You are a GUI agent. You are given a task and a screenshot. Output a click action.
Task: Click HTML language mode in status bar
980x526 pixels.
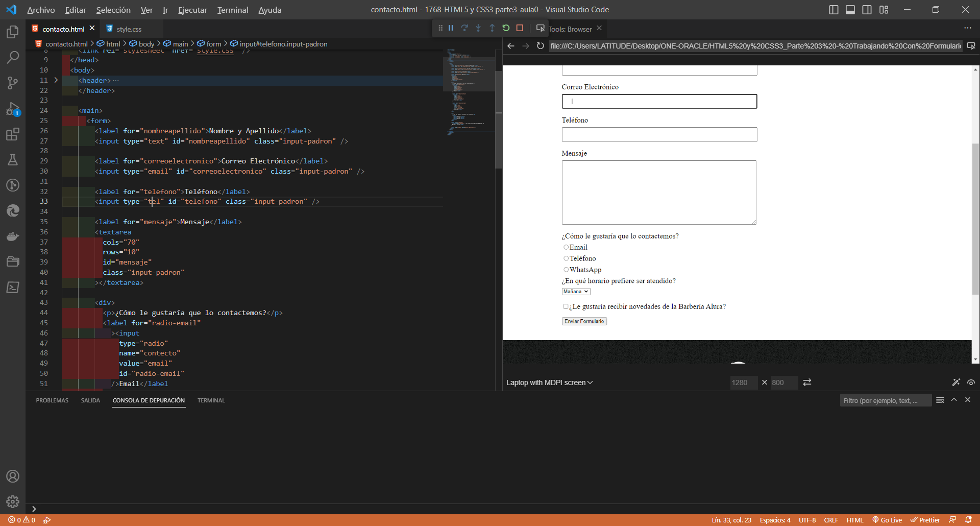click(855, 520)
